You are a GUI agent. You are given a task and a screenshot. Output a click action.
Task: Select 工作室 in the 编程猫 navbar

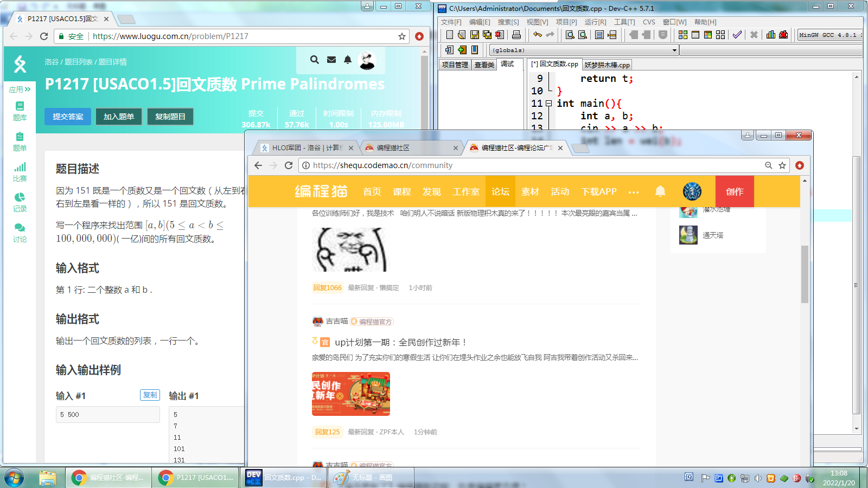[466, 191]
